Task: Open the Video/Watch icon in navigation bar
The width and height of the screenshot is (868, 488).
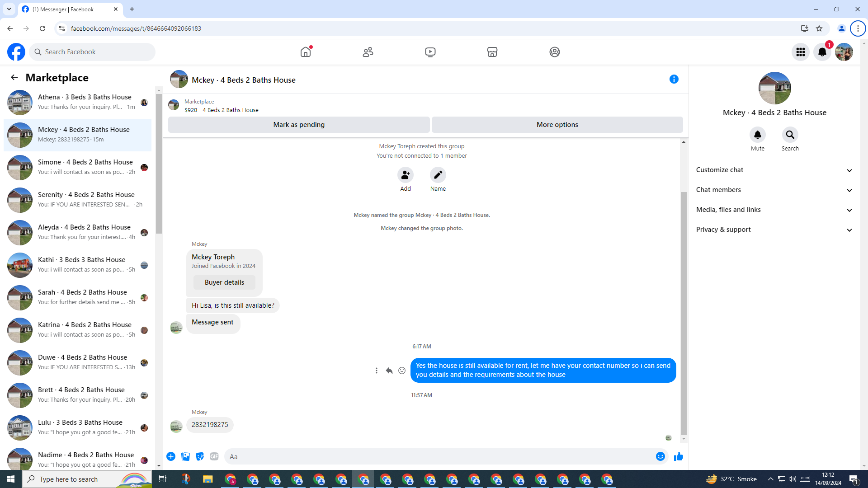Action: pyautogui.click(x=430, y=52)
